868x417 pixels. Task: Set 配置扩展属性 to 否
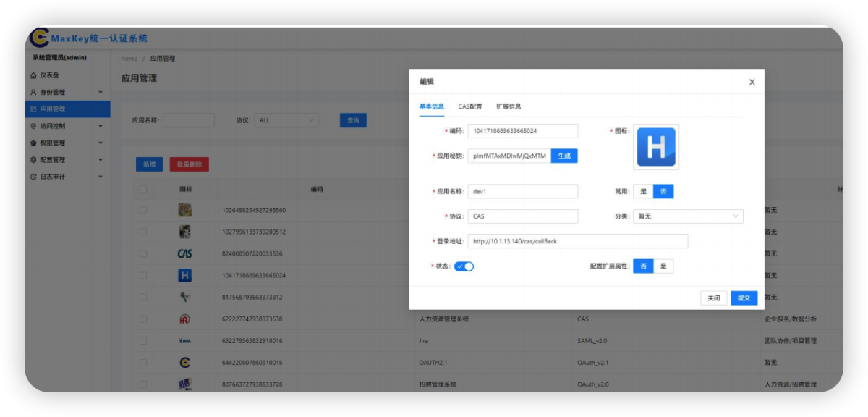643,266
